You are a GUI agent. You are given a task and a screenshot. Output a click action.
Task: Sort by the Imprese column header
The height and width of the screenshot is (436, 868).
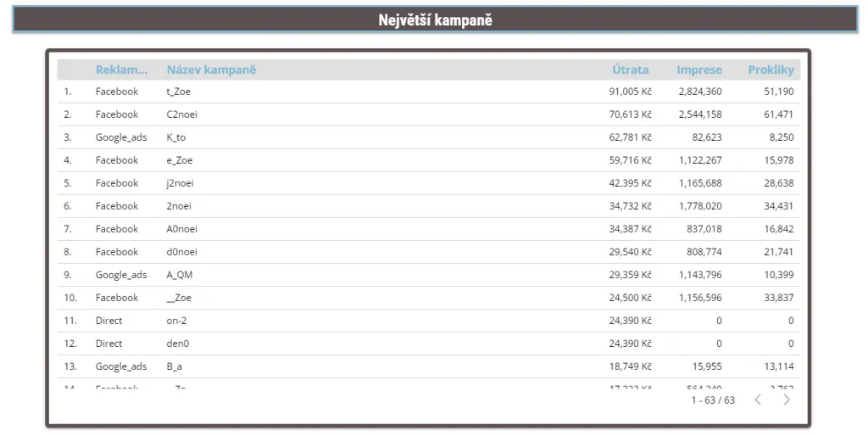[699, 70]
